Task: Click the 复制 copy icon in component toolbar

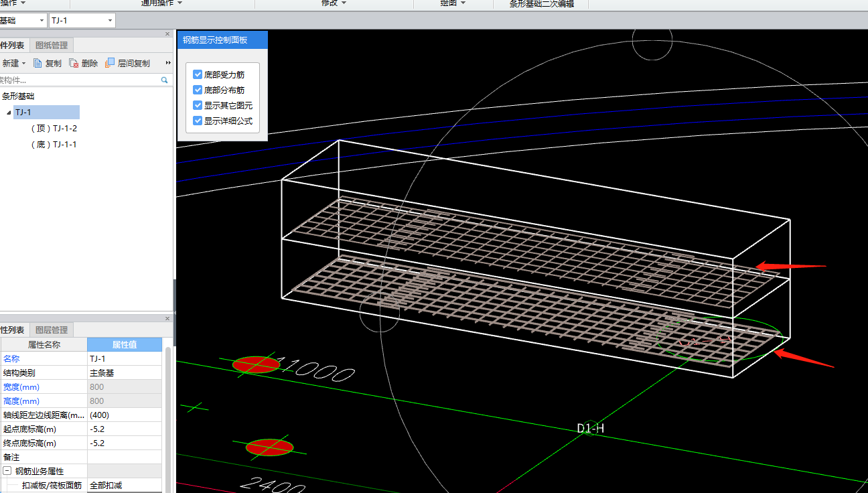Action: click(38, 64)
